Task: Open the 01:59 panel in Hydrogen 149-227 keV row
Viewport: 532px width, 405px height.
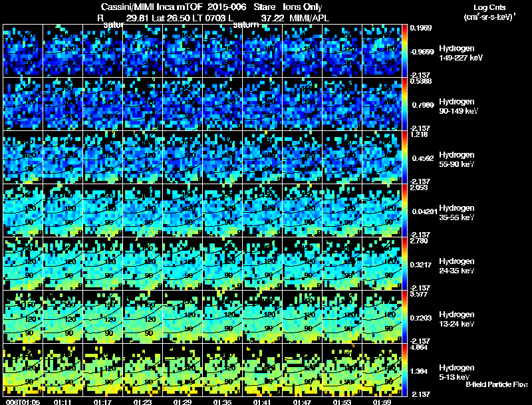Action: (x=382, y=51)
